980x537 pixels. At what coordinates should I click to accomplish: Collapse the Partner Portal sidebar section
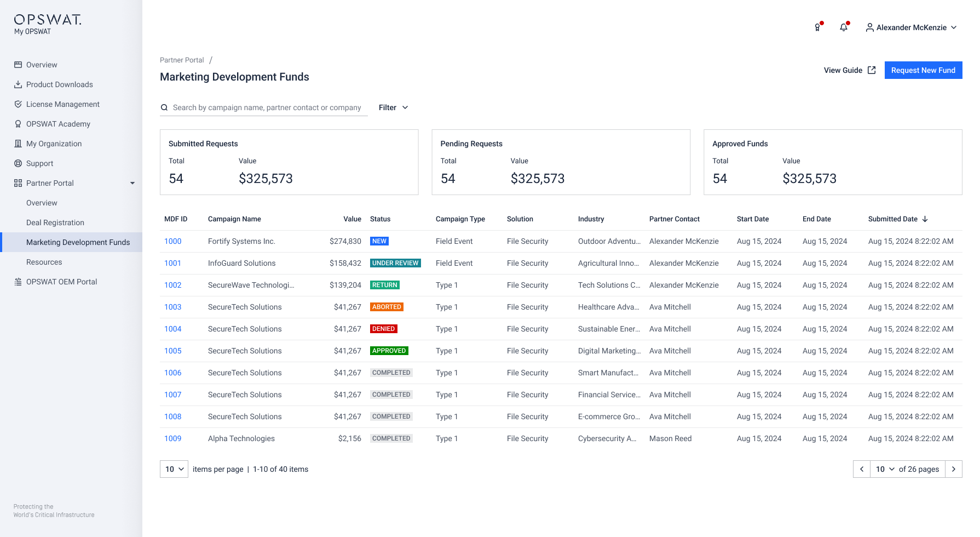(x=132, y=183)
